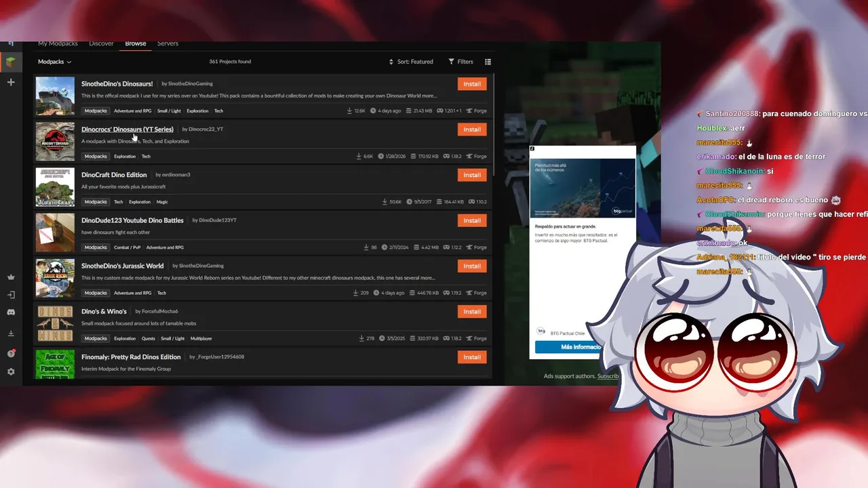This screenshot has width=868, height=488.
Task: Open Dino's & Wino's title link
Action: pos(104,311)
